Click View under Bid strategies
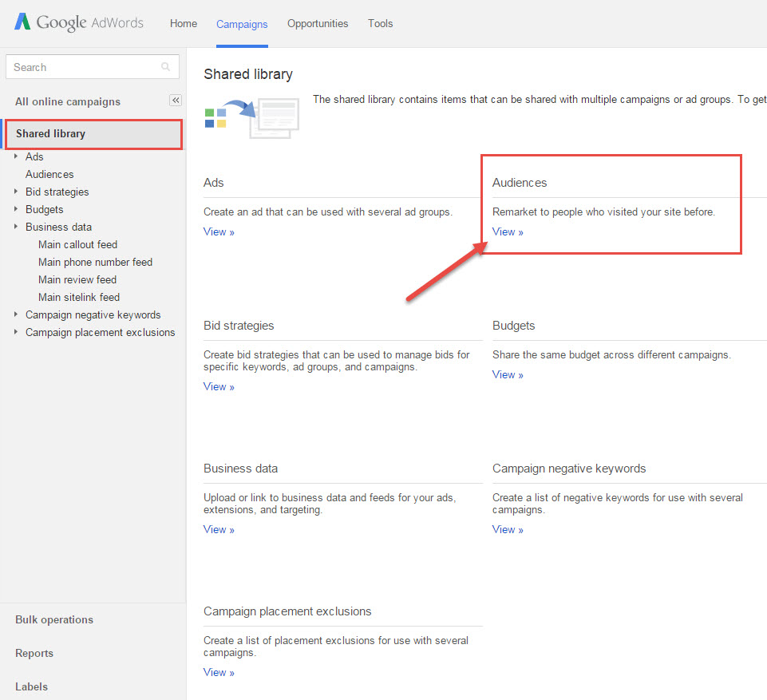 pos(218,386)
